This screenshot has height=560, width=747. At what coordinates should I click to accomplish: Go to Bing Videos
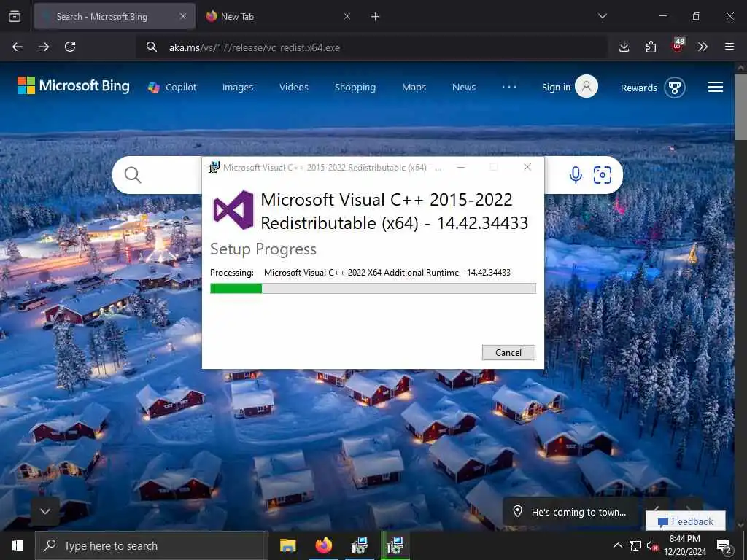point(294,87)
